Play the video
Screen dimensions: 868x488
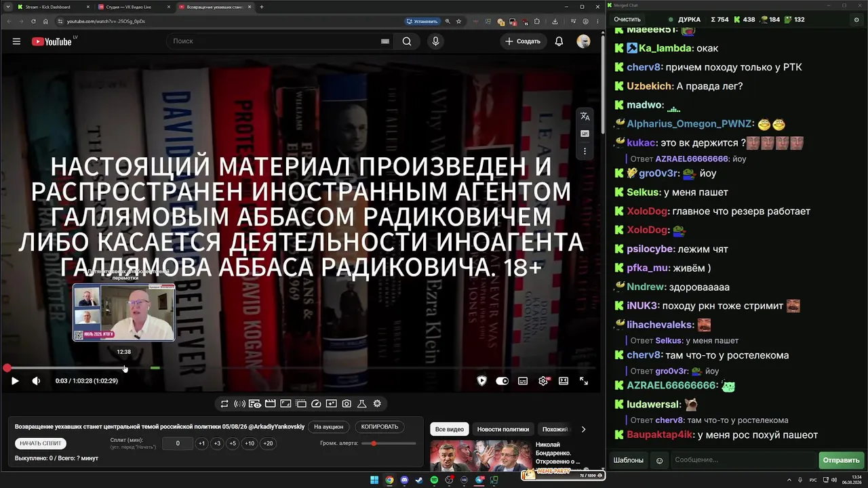pos(15,381)
